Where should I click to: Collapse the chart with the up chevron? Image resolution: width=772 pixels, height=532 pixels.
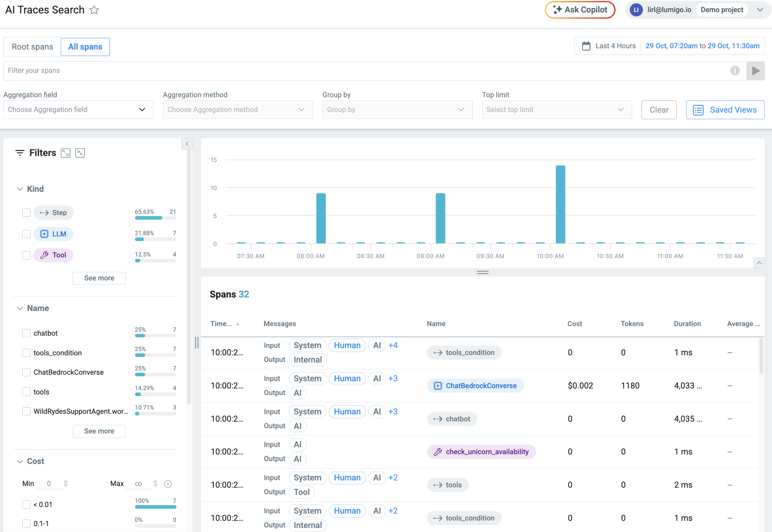759,263
